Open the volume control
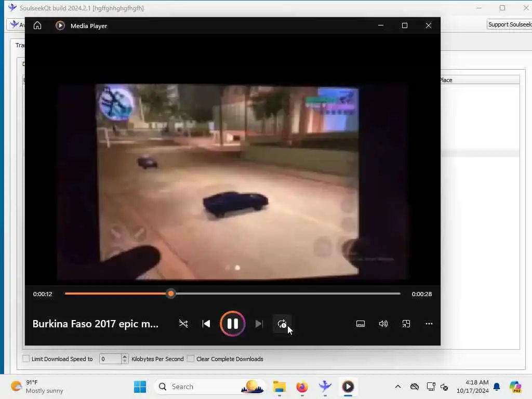The width and height of the screenshot is (532, 399). (383, 324)
